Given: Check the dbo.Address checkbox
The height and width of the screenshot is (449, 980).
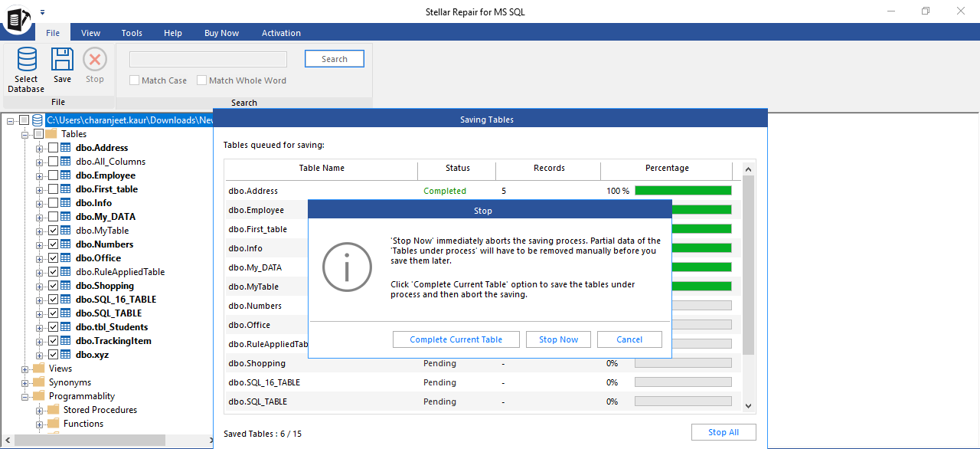Looking at the screenshot, I should coord(53,148).
